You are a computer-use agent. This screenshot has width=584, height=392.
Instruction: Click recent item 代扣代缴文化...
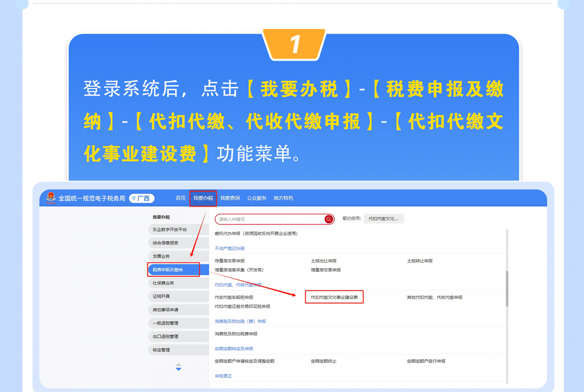(383, 218)
